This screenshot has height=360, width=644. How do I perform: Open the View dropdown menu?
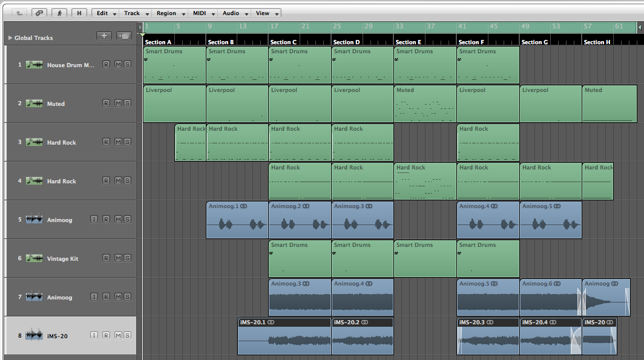266,13
